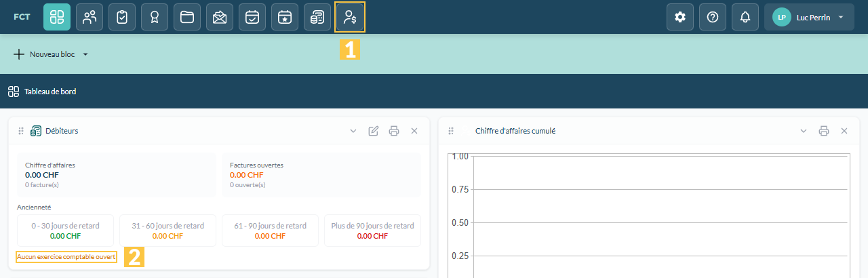Select the 61 - 90 jours de retard card
The image size is (868, 278).
point(270,231)
